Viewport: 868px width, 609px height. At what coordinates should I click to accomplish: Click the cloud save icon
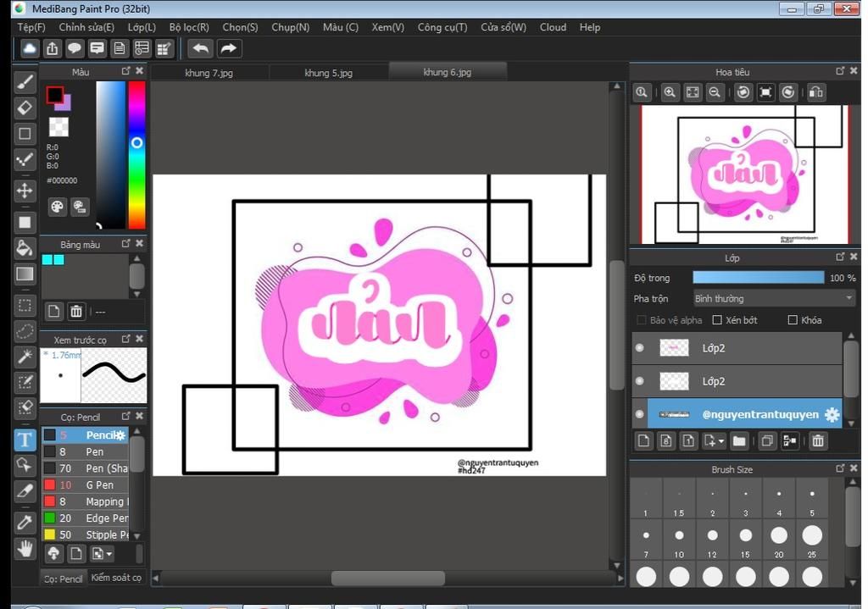[x=30, y=48]
